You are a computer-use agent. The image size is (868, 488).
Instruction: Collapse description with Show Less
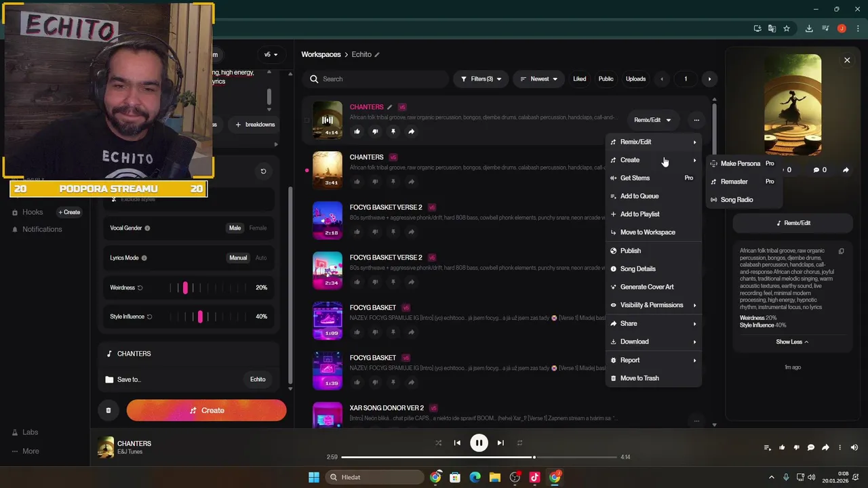[792, 342]
